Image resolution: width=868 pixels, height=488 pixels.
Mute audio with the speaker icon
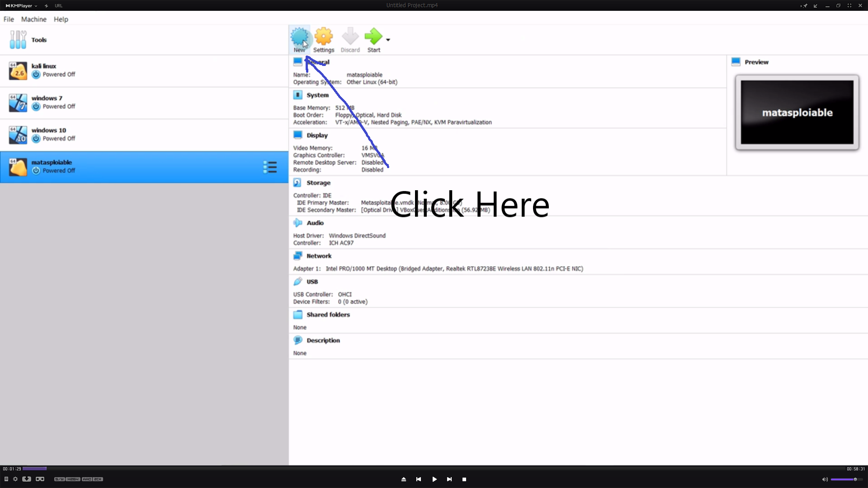point(825,479)
